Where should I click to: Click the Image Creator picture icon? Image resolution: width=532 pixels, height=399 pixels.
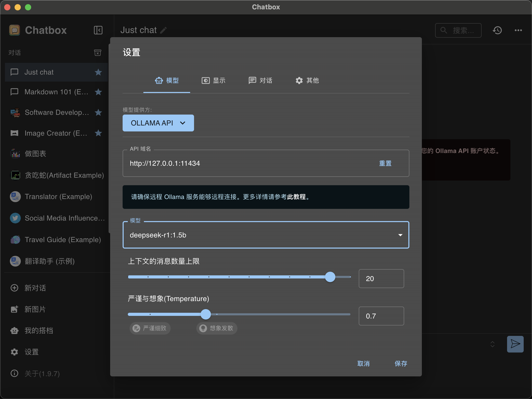point(14,133)
